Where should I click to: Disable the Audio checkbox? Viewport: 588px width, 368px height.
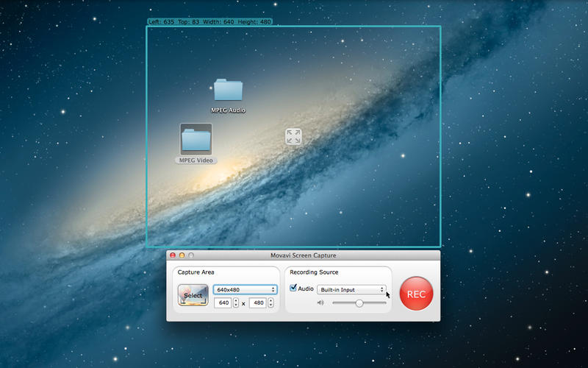pos(294,289)
